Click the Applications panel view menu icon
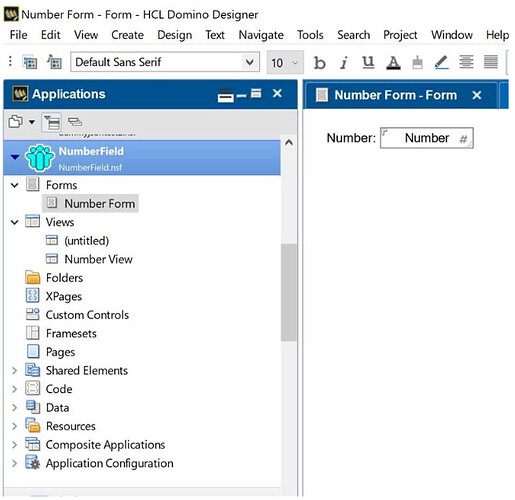515x500 pixels. pos(226,95)
